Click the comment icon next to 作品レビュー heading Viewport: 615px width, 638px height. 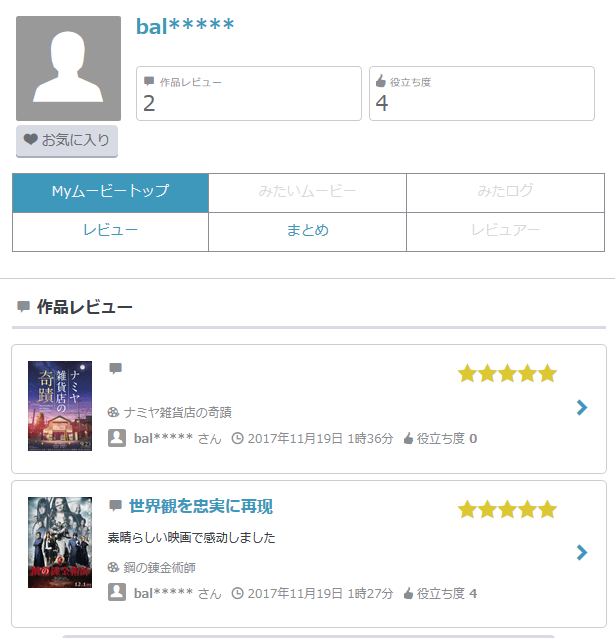point(24,306)
